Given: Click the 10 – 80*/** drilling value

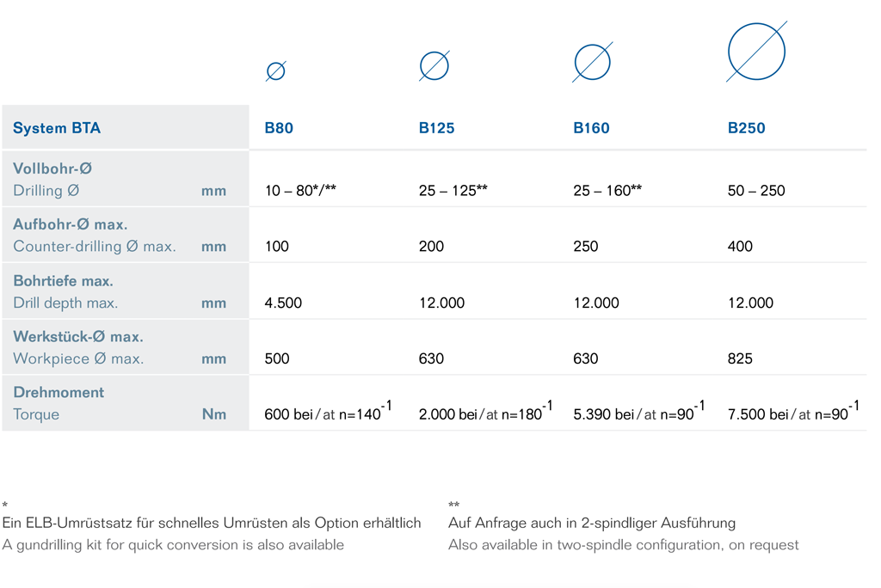Looking at the screenshot, I should (300, 190).
